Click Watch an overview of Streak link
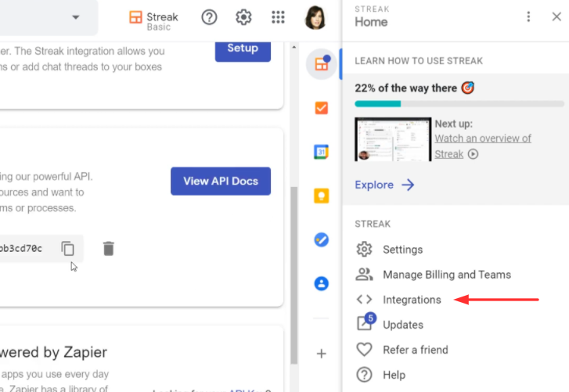 (483, 146)
